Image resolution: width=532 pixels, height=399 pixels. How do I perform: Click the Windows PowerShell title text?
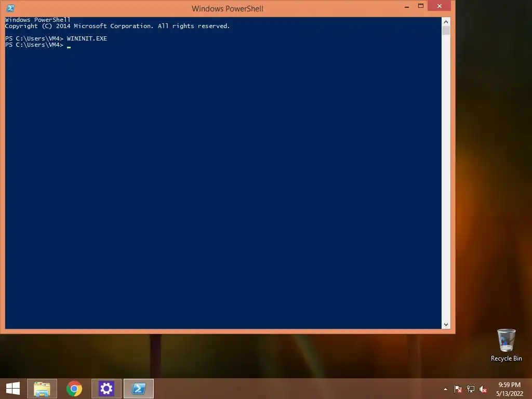228,8
